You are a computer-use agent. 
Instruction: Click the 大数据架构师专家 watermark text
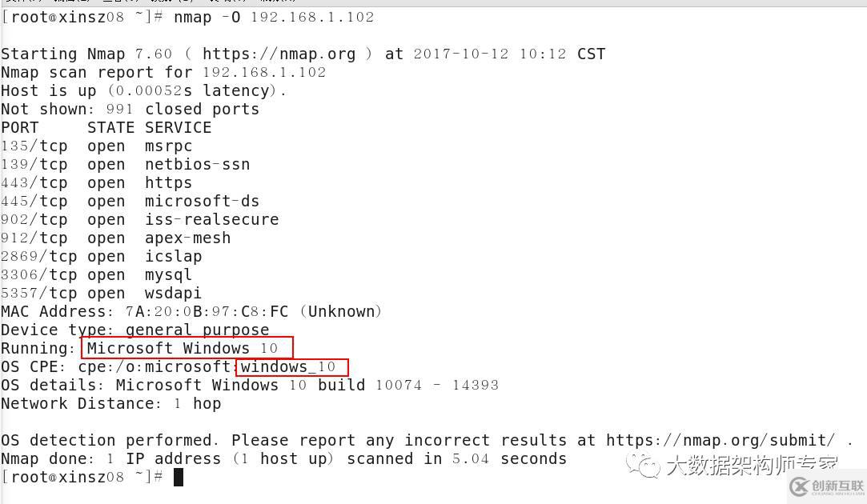click(751, 465)
